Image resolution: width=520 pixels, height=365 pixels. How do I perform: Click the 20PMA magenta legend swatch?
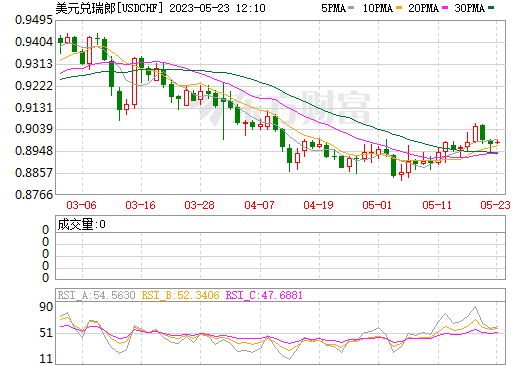445,8
